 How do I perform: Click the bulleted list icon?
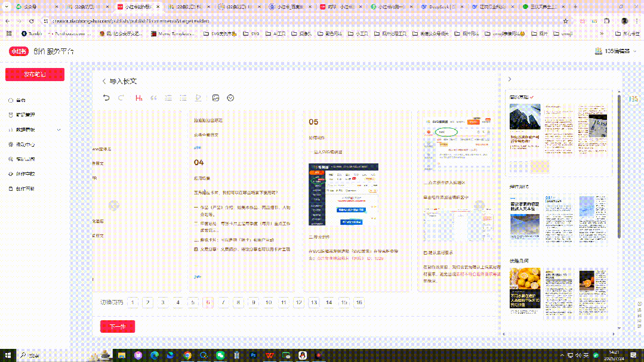tap(183, 97)
